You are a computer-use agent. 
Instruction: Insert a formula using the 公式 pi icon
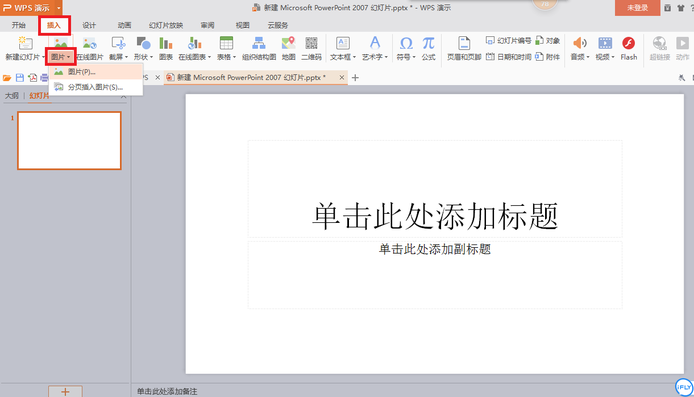(x=428, y=43)
